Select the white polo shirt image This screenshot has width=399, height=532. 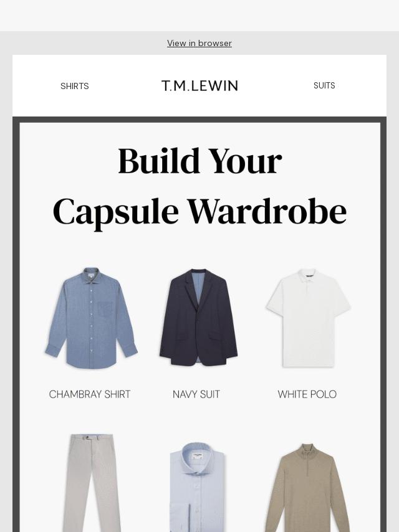[308, 318]
